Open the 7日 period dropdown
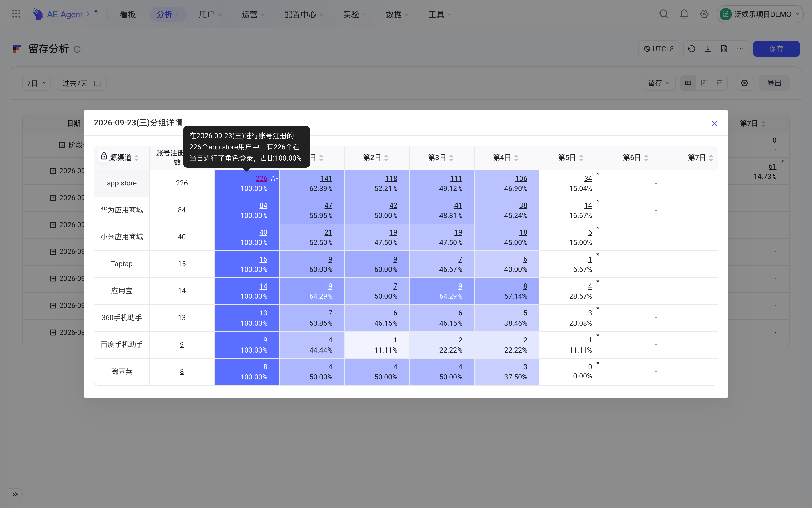The height and width of the screenshot is (508, 812). 37,83
